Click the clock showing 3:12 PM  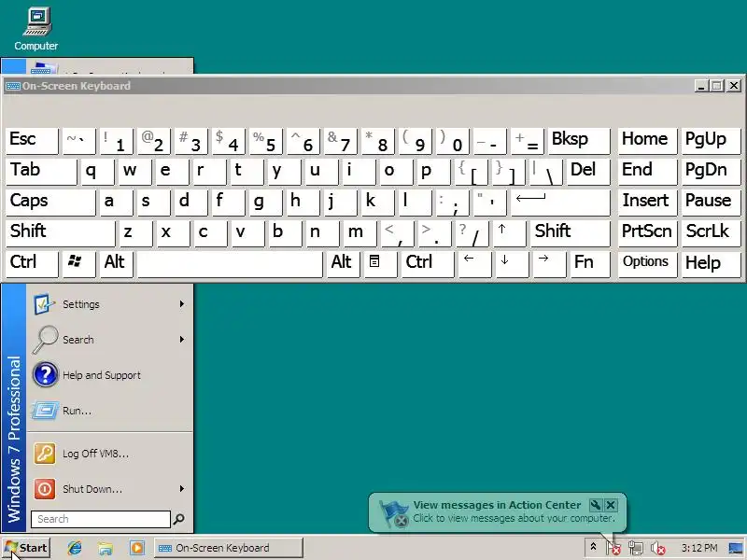[698, 548]
